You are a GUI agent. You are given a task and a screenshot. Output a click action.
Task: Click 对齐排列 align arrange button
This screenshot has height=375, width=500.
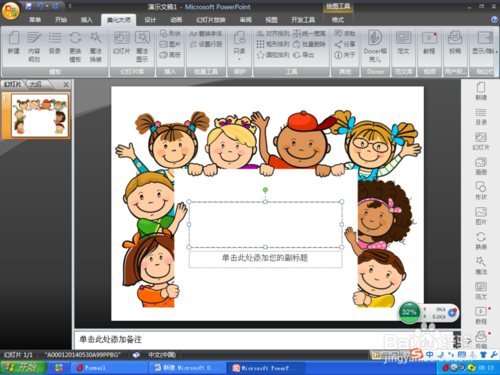[273, 34]
